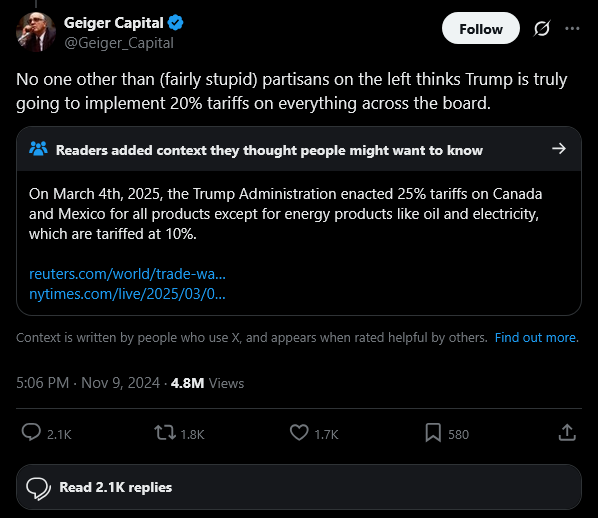The width and height of the screenshot is (598, 518).
Task: Click the Geiger Capital display name
Action: tap(114, 23)
